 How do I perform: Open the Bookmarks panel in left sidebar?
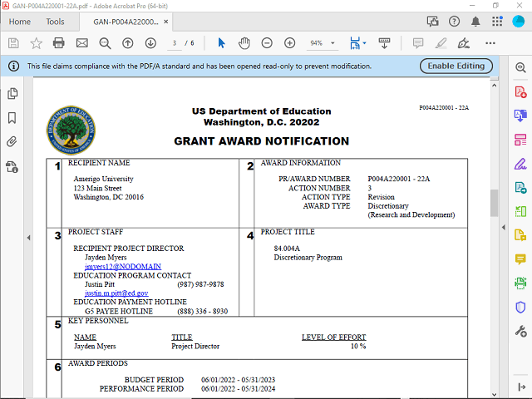[12, 118]
